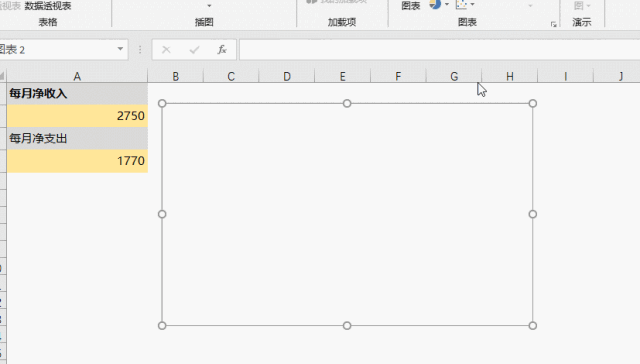The image size is (640, 364).
Task: Select column D header
Action: 287,76
